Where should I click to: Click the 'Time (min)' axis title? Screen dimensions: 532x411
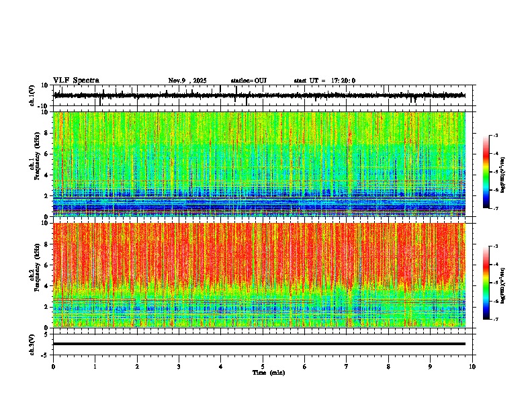[269, 373]
